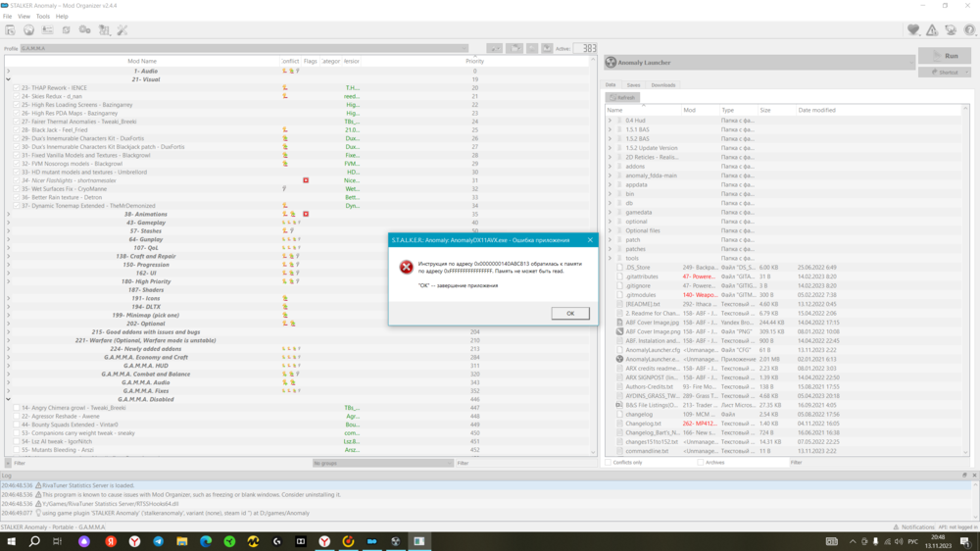Click the Manage Instances toolbar icon

12,30
